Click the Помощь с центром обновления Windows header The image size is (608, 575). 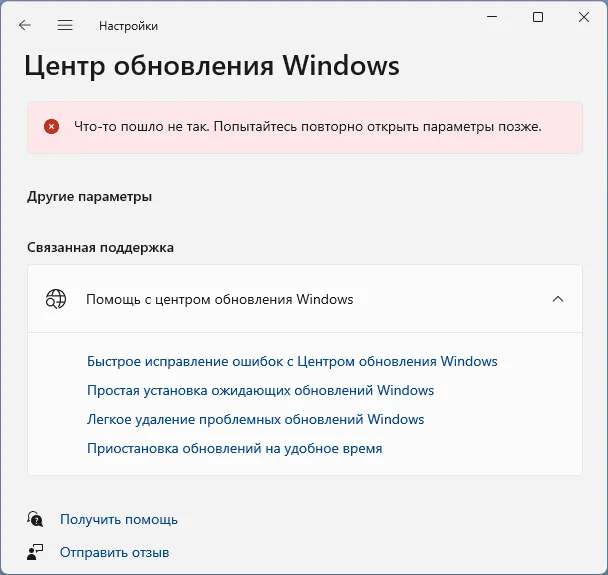point(219,299)
